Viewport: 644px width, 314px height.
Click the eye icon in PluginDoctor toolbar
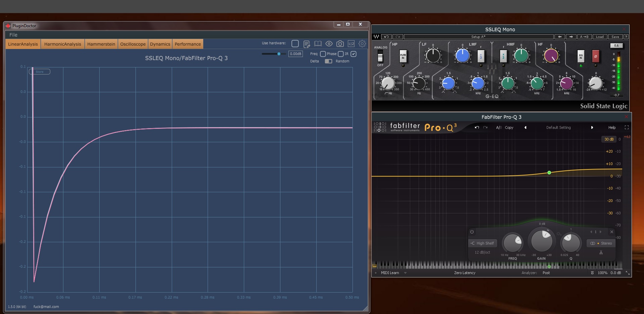point(329,44)
